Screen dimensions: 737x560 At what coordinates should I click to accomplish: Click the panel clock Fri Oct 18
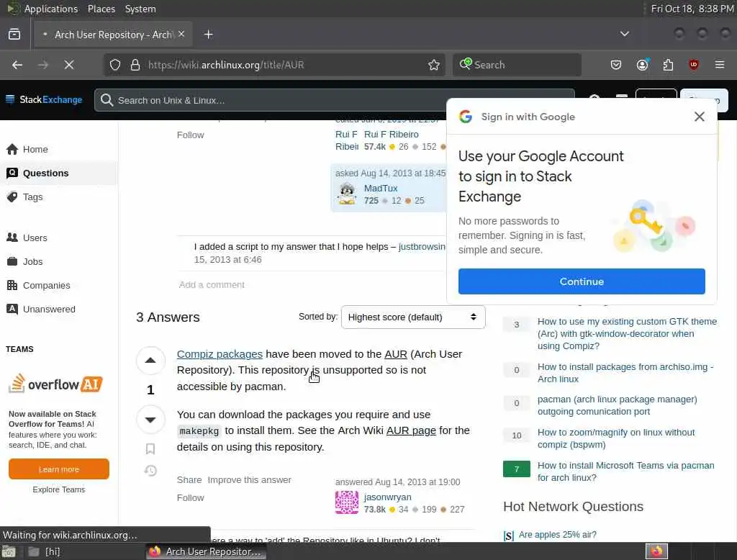692,9
